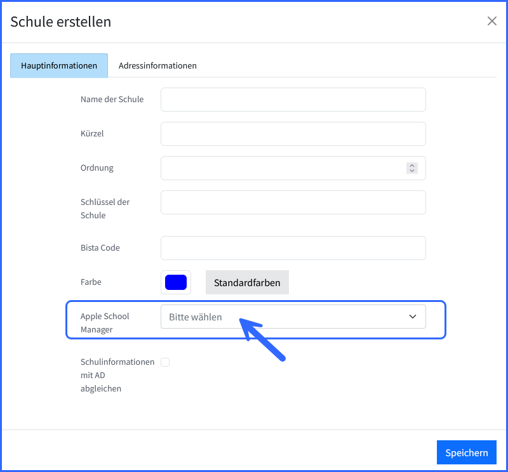Close the Schule erstellen dialog

(x=492, y=21)
